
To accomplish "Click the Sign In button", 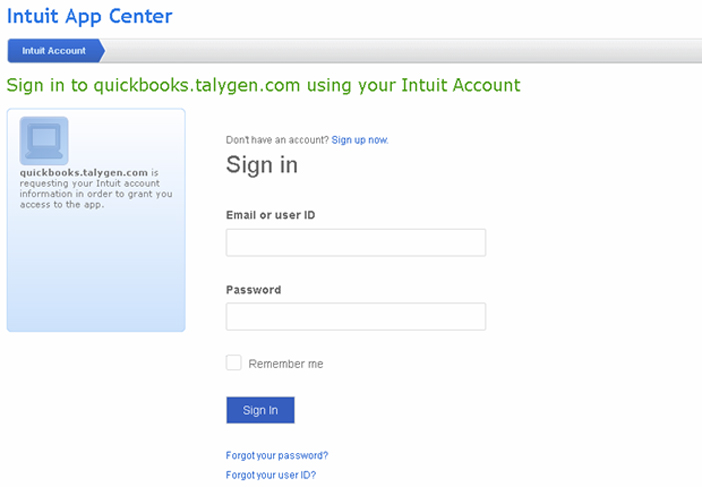I will click(260, 410).
